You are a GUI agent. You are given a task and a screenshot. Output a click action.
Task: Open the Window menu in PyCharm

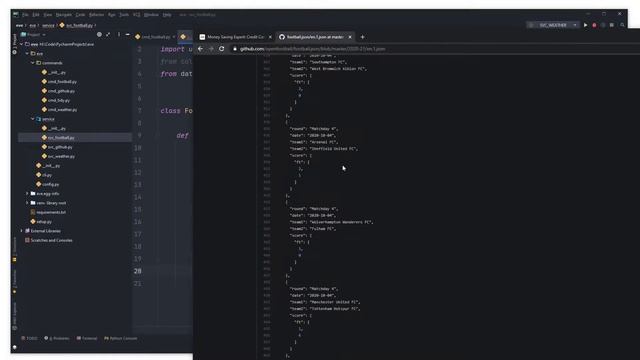(x=151, y=15)
